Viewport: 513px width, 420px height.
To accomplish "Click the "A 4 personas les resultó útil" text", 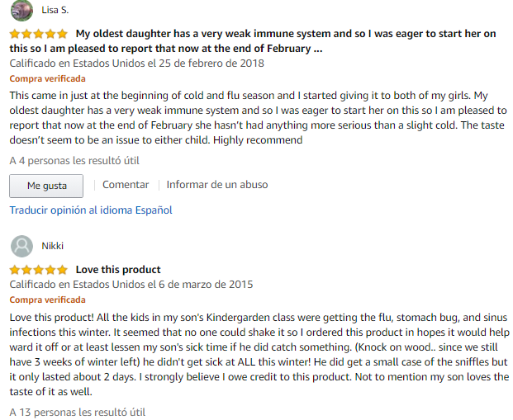I will point(63,160).
